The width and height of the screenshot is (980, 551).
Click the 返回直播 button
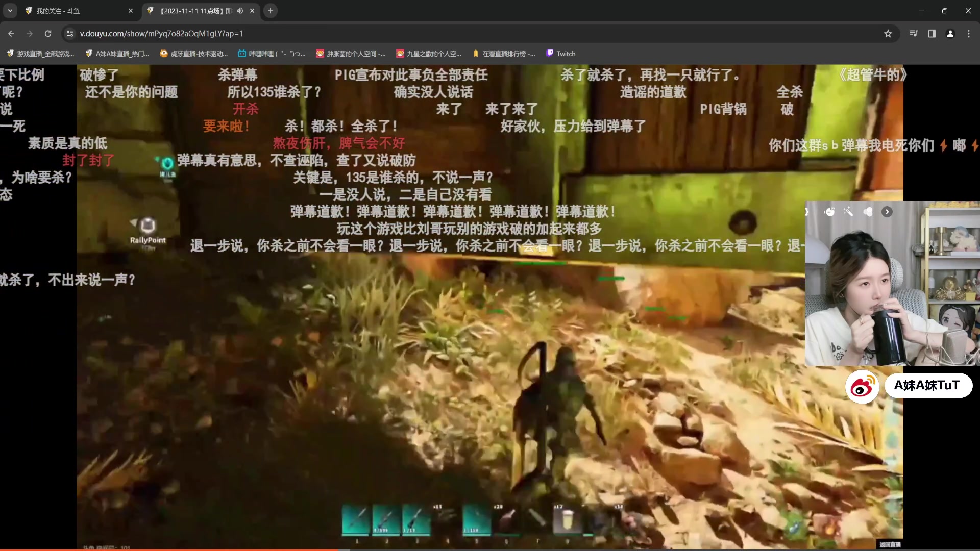click(890, 544)
